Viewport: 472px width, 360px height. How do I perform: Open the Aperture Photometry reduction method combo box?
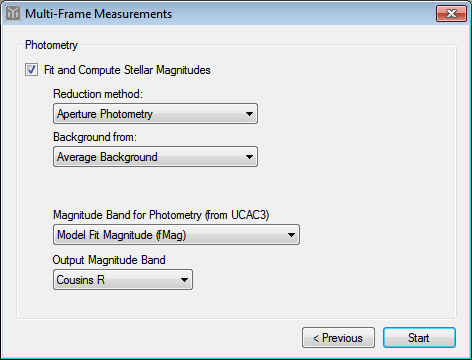tap(155, 114)
